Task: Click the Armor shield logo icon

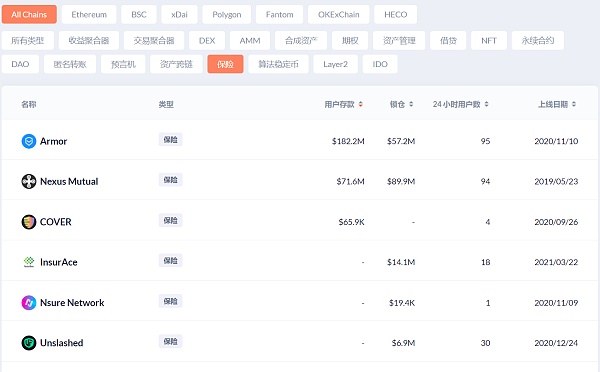Action: tap(29, 141)
